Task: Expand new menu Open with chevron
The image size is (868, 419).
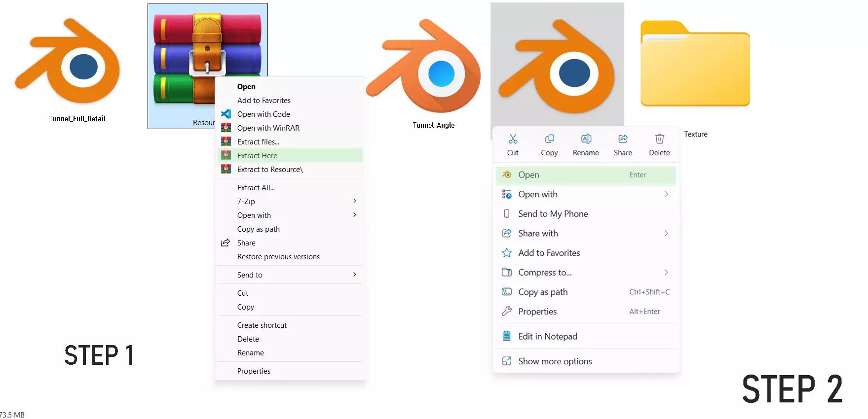Action: pos(666,194)
